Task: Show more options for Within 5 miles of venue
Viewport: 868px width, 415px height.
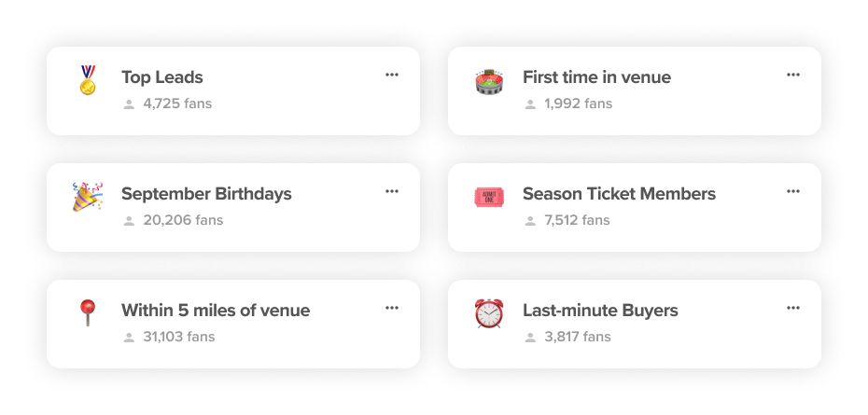Action: [x=392, y=308]
